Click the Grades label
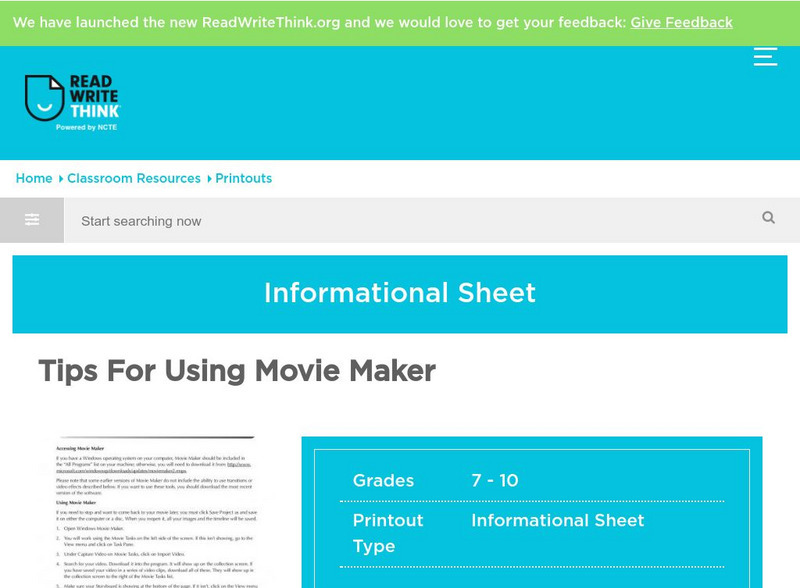Image resolution: width=800 pixels, height=588 pixels. [x=383, y=480]
